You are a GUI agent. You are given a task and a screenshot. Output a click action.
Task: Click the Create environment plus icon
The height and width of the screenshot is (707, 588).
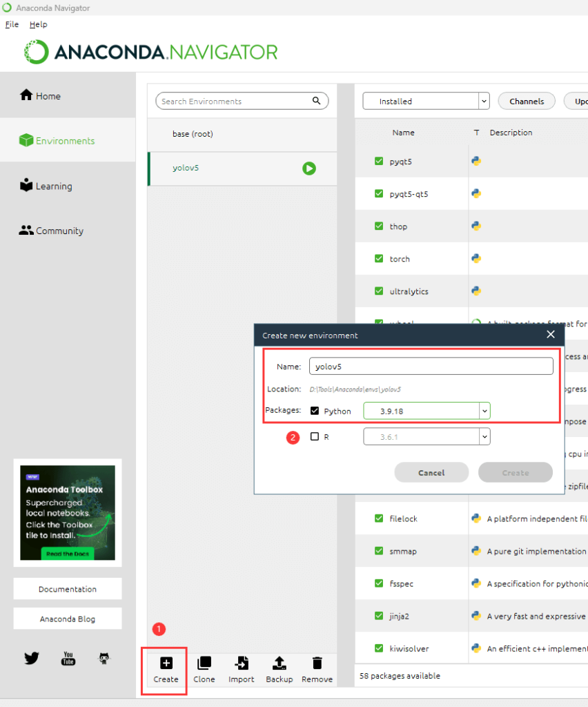coord(166,663)
